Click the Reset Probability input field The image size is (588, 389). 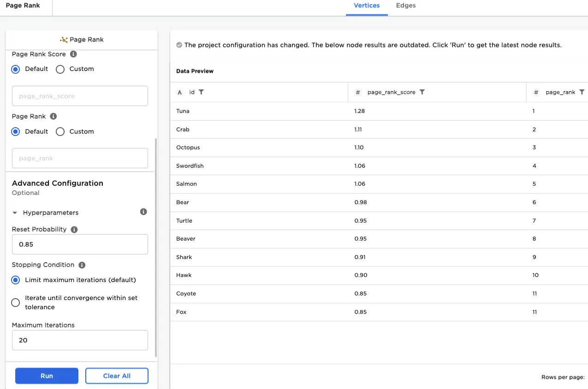pos(80,244)
